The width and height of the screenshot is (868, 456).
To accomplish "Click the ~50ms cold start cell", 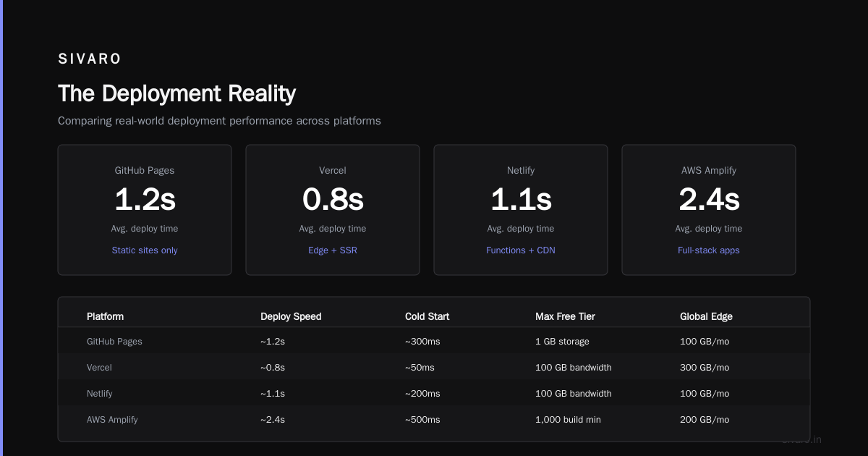I will tap(420, 368).
